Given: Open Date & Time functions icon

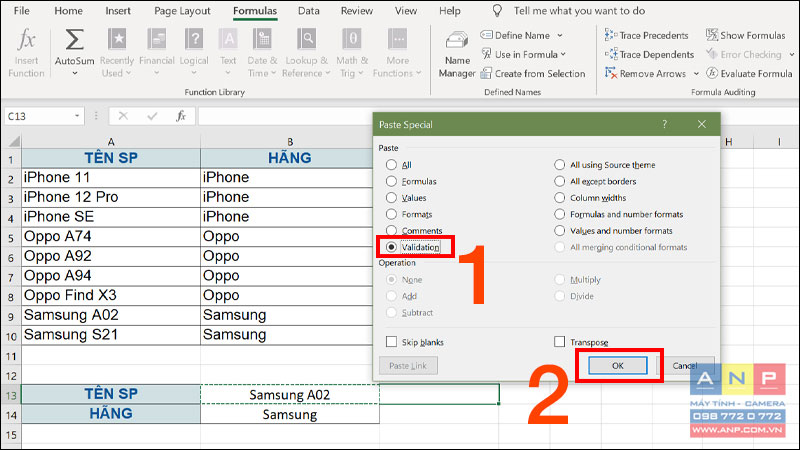Looking at the screenshot, I should 262,39.
